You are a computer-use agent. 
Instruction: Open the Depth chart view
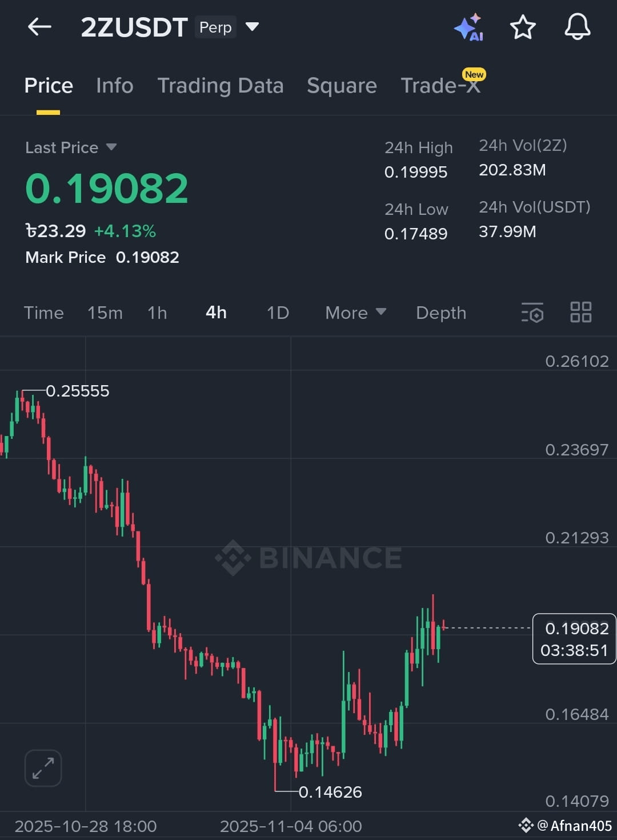441,313
